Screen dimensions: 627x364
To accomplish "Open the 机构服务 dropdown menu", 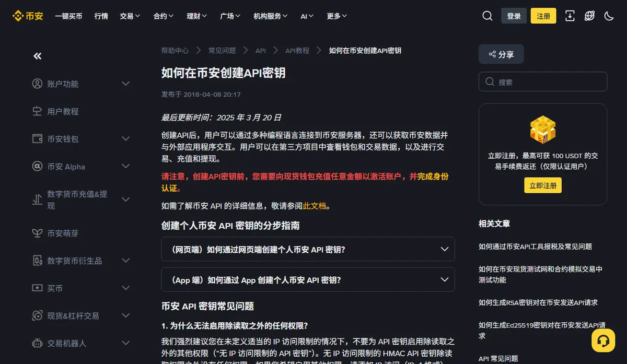I will [271, 16].
